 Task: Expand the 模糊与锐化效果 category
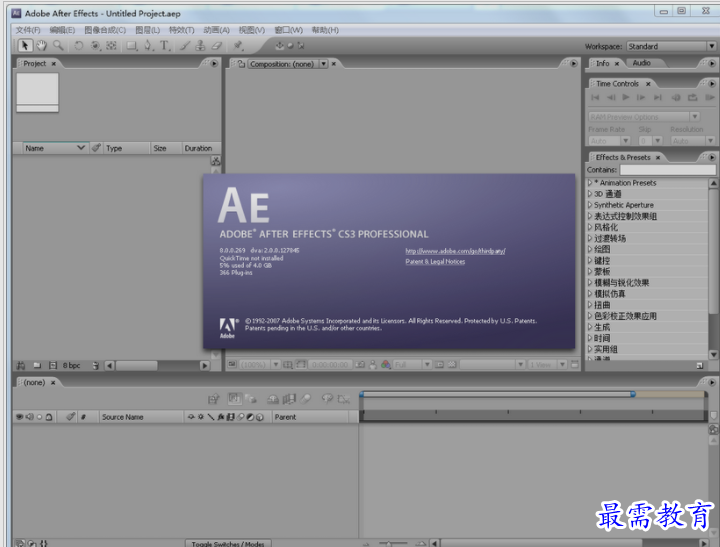click(590, 282)
